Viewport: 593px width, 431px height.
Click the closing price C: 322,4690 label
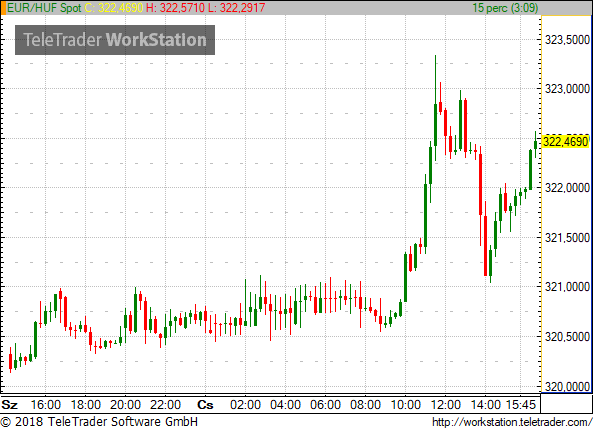click(x=113, y=8)
